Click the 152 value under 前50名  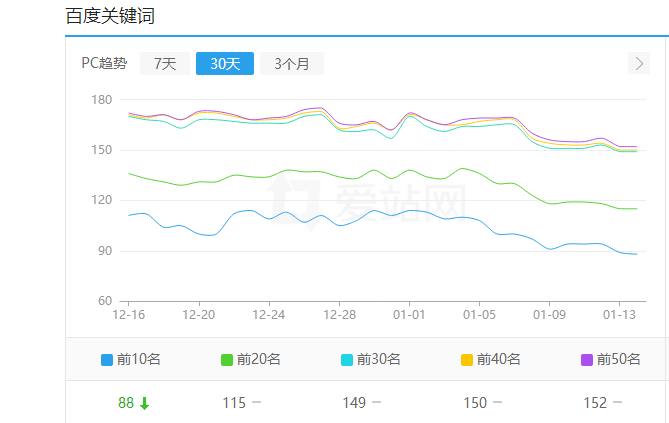point(595,403)
